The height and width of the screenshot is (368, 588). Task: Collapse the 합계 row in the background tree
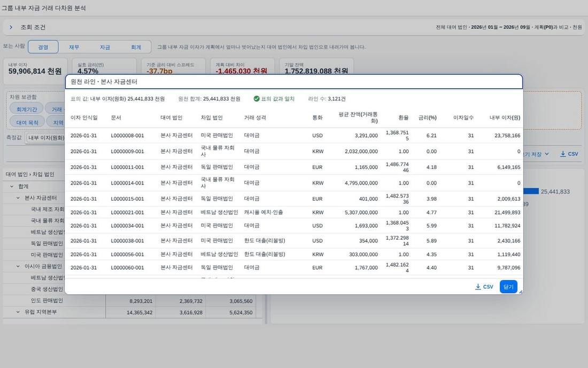click(x=12, y=187)
